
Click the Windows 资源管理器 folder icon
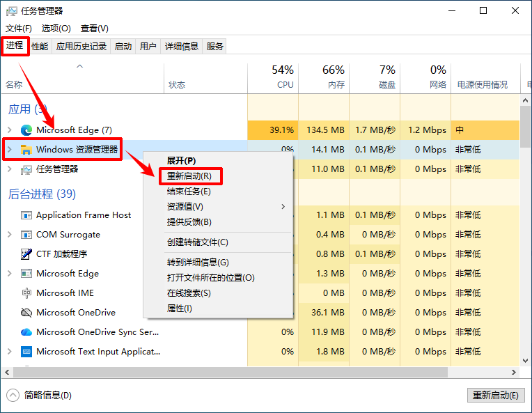(26, 149)
